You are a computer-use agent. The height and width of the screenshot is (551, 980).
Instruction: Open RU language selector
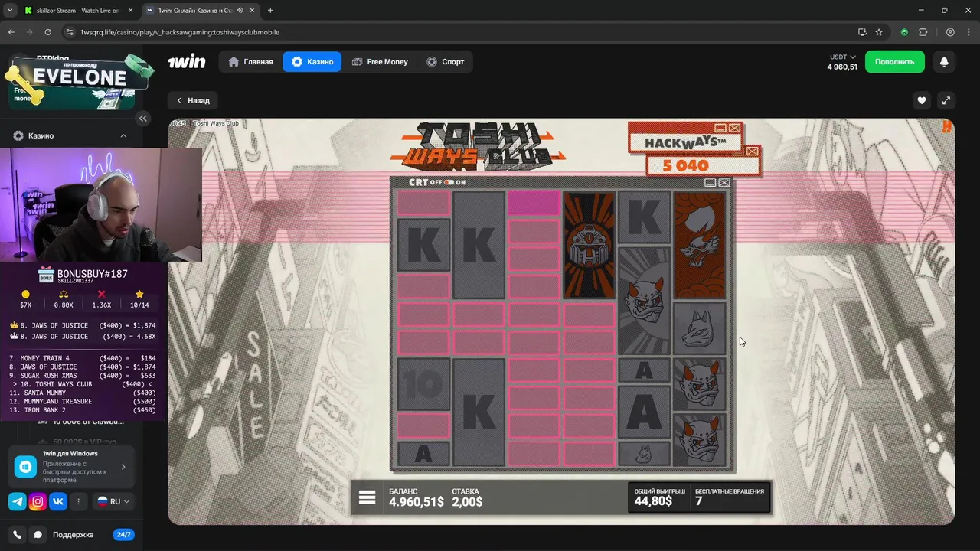tap(113, 502)
